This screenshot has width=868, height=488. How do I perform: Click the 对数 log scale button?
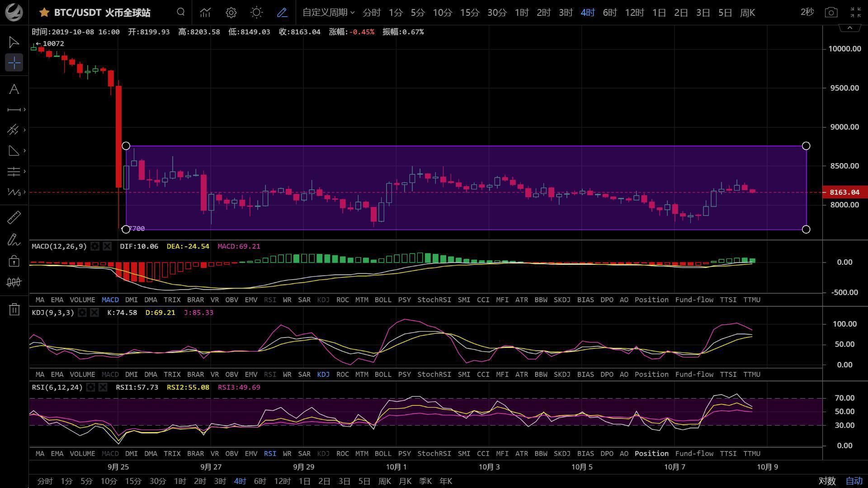point(827,481)
